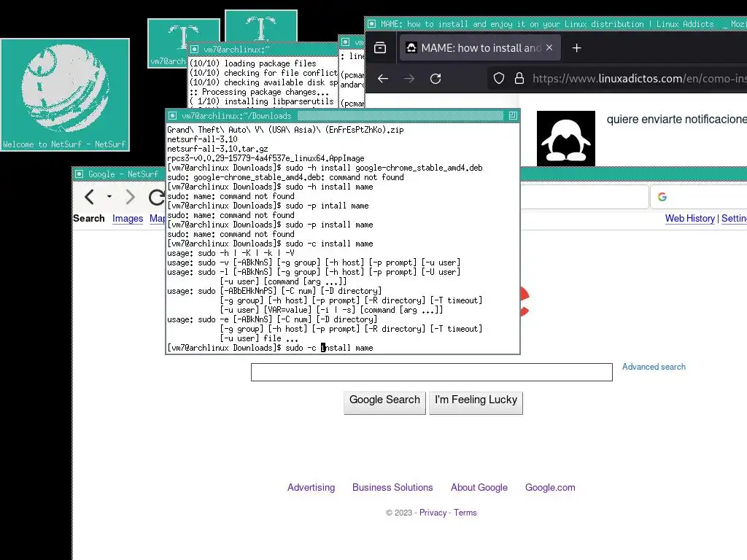
Task: Click the Downloads terminal window menu icon
Action: click(x=173, y=116)
